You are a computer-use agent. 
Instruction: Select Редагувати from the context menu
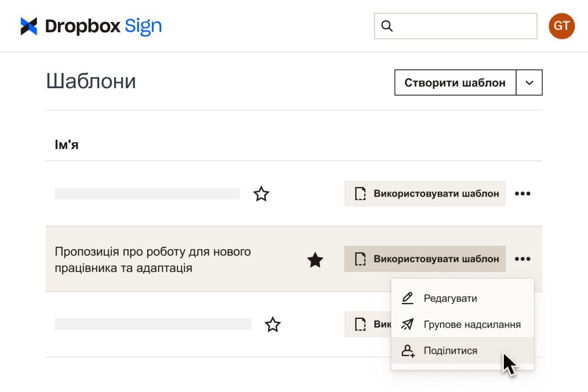449,298
